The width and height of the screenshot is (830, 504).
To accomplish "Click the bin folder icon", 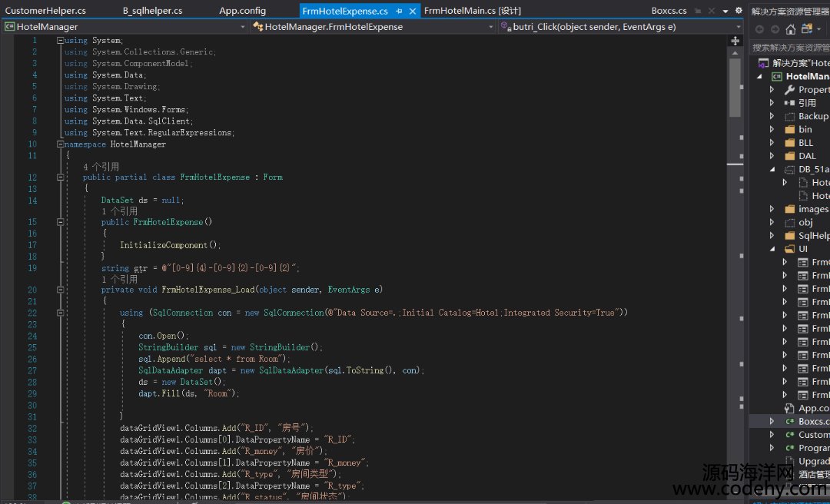I will pyautogui.click(x=789, y=130).
